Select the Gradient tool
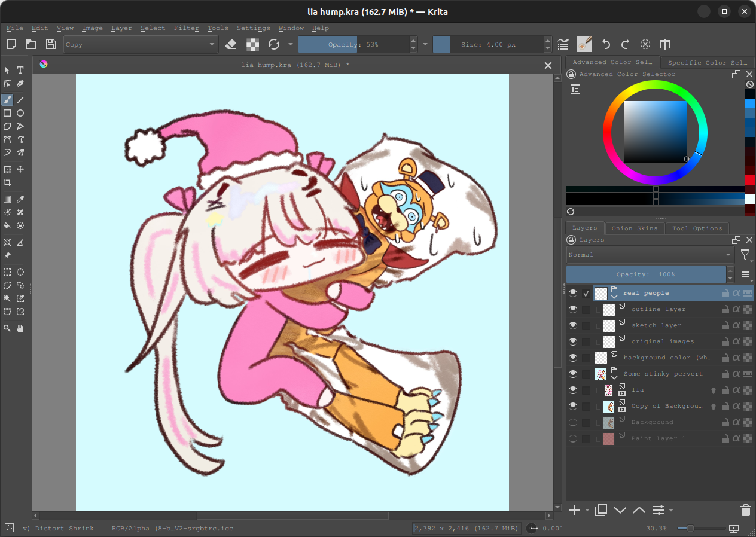 tap(7, 199)
